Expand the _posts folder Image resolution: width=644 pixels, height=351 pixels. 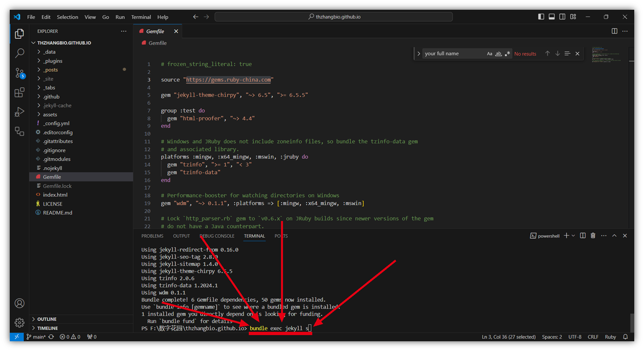81,70
